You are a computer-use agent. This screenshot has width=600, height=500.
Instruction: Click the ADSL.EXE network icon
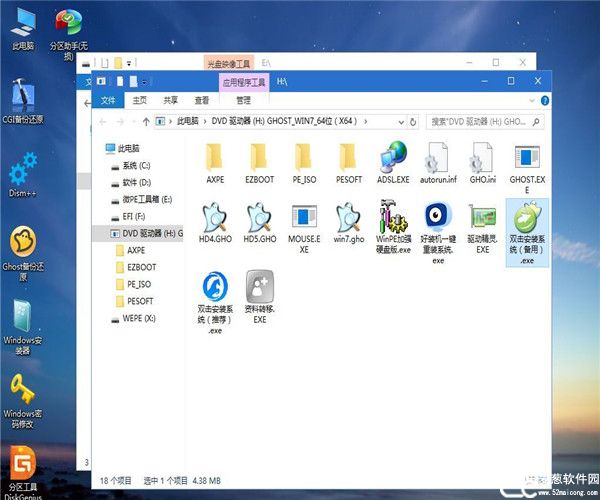coord(392,157)
